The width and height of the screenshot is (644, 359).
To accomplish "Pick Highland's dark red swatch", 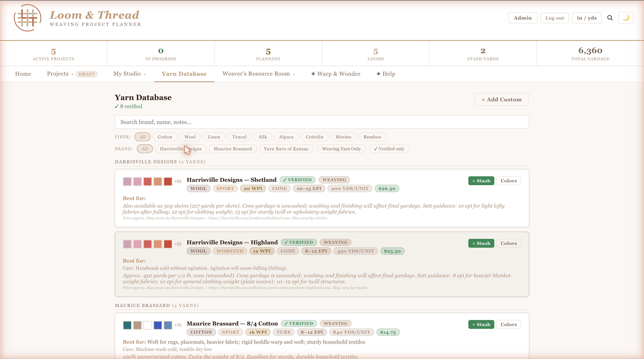I will (168, 244).
